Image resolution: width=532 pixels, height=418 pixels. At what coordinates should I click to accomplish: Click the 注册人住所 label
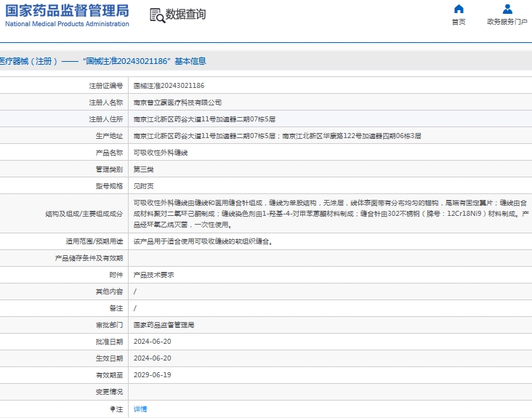pyautogui.click(x=106, y=119)
